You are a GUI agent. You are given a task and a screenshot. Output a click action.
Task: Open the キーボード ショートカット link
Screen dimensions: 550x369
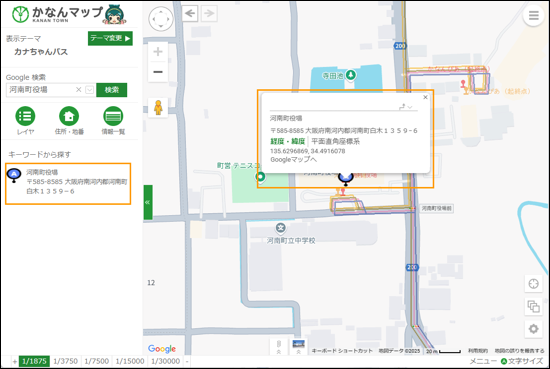click(342, 351)
